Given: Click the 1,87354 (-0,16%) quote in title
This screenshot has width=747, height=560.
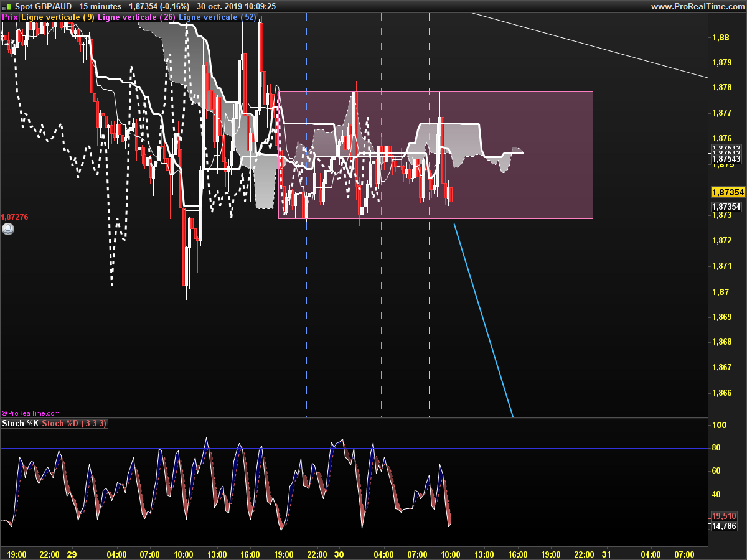Looking at the screenshot, I should click(159, 6).
